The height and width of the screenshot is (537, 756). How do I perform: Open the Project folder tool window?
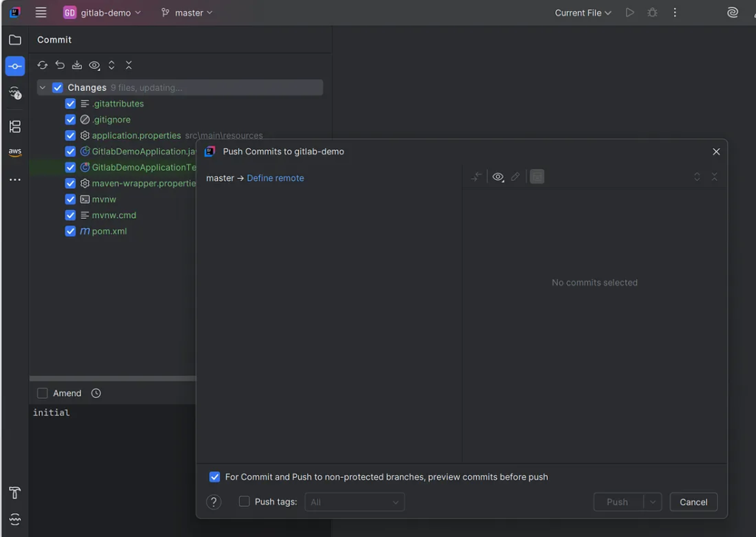pos(15,40)
